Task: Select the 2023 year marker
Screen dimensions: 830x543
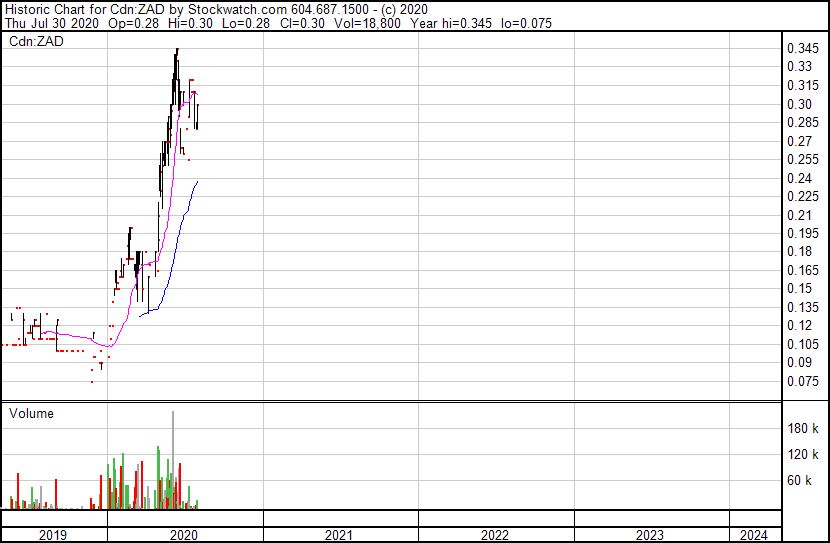Action: (650, 535)
